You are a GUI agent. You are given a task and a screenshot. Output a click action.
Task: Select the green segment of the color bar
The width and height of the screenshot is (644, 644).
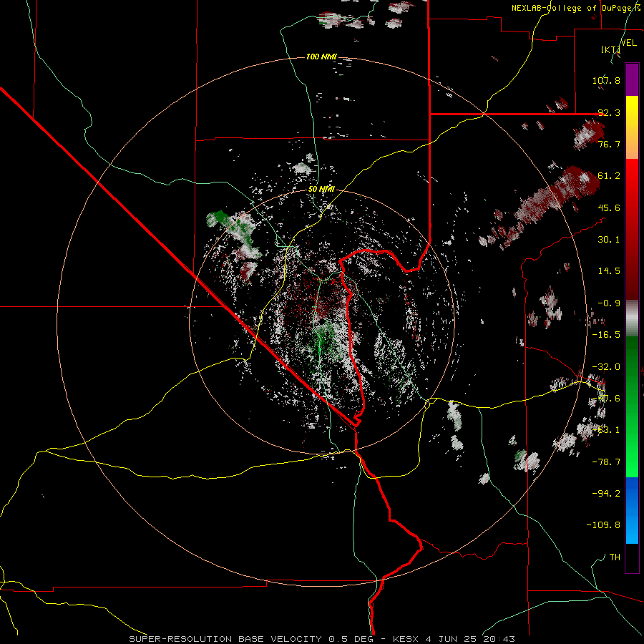coord(632,406)
